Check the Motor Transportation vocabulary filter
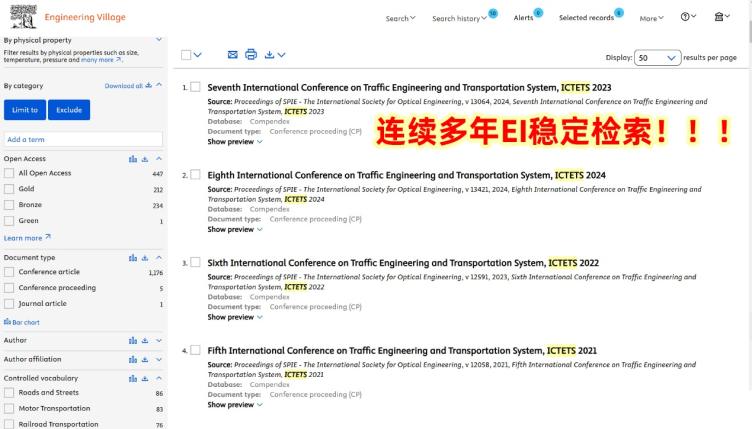 (x=9, y=408)
